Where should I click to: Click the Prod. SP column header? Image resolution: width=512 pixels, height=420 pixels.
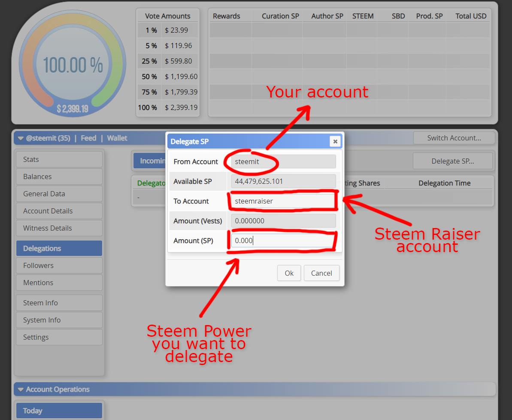(430, 16)
